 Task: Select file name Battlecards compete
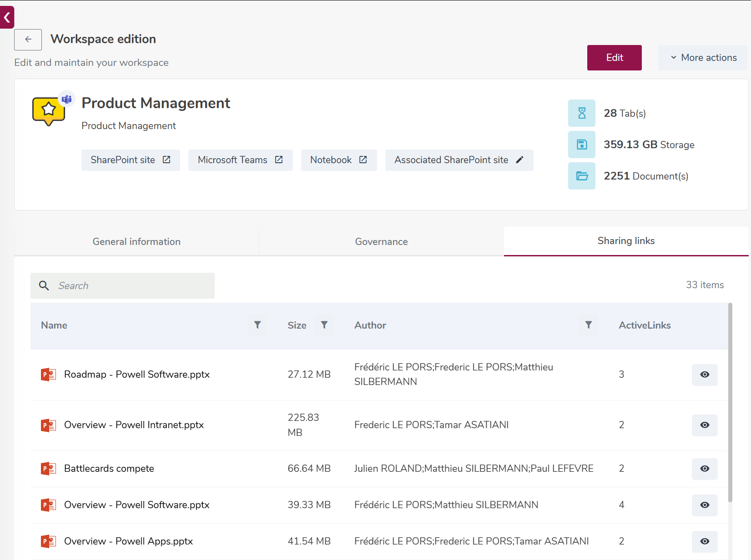click(x=109, y=469)
